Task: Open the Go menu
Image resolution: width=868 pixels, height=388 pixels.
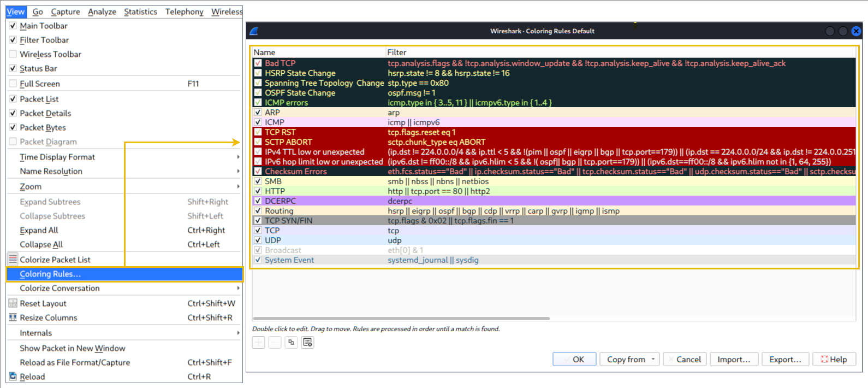Action: pyautogui.click(x=38, y=11)
